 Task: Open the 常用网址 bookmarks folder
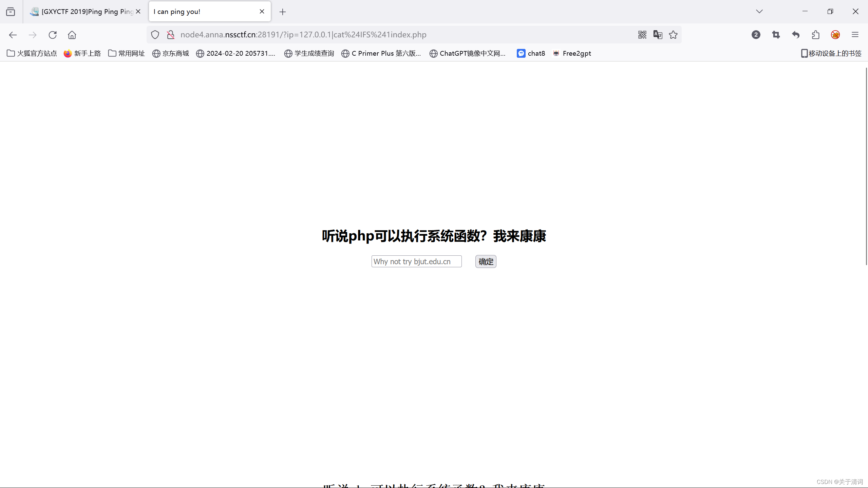(127, 53)
